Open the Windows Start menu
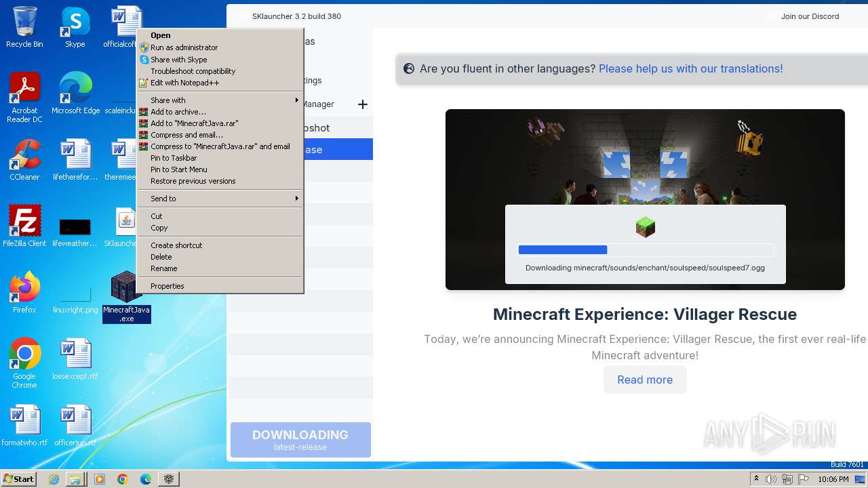 (x=19, y=479)
